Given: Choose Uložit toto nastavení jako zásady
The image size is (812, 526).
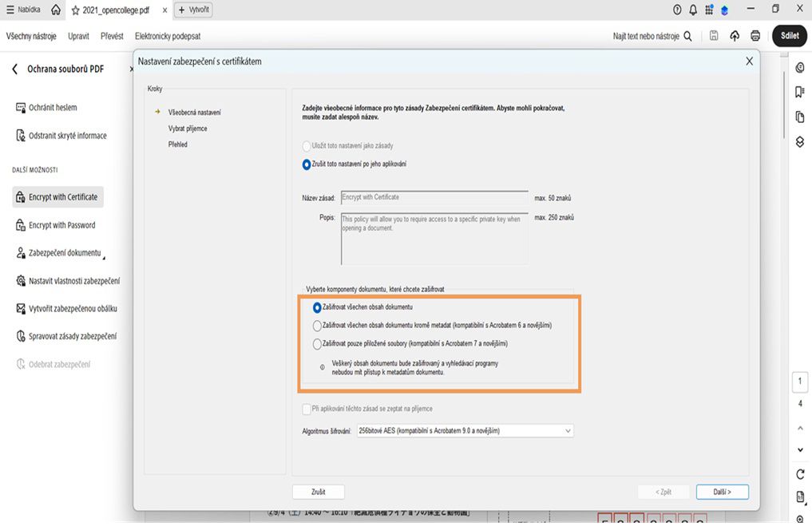Looking at the screenshot, I should coord(307,146).
